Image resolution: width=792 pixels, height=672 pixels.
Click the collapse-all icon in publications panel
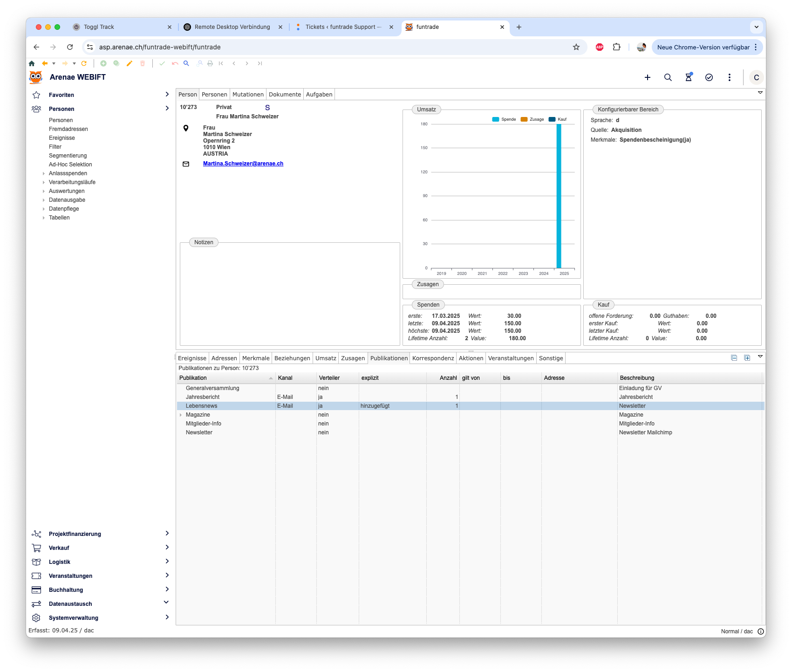point(734,358)
